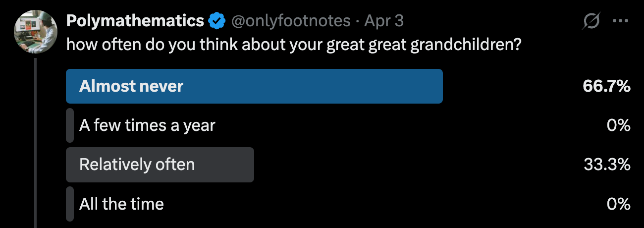
Task: Select the 'Almost never' poll option
Action: pyautogui.click(x=254, y=86)
